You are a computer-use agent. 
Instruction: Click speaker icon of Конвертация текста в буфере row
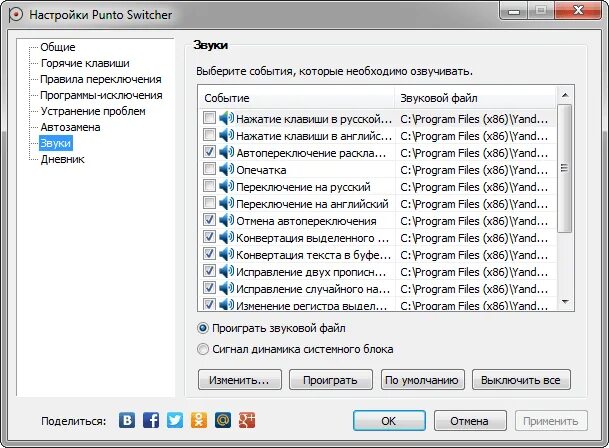(x=226, y=255)
